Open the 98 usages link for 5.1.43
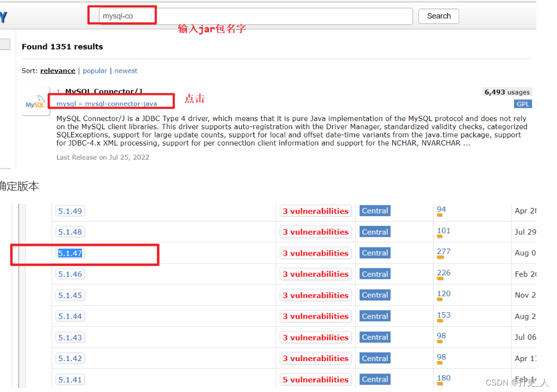The width and height of the screenshot is (557, 392). [441, 336]
